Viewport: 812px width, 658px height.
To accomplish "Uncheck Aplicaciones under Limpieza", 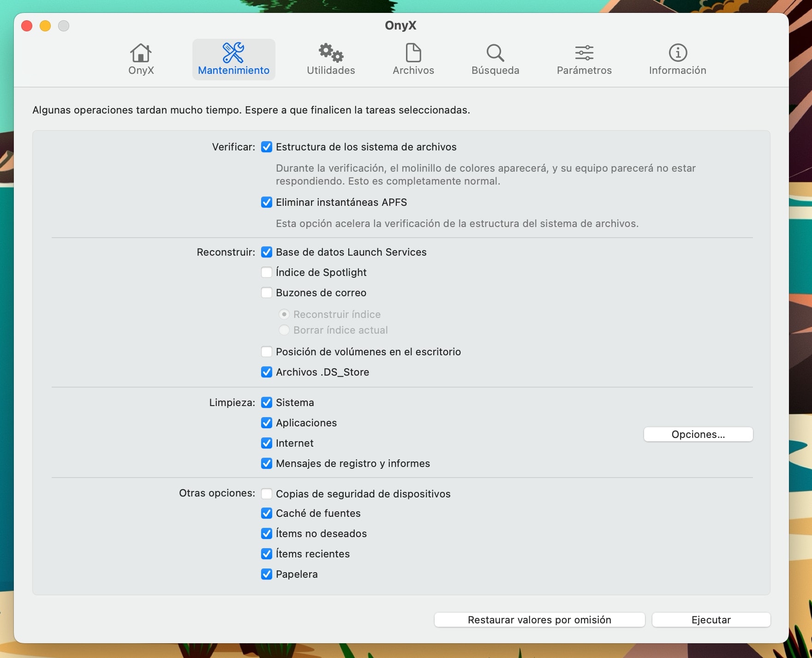I will coord(267,423).
